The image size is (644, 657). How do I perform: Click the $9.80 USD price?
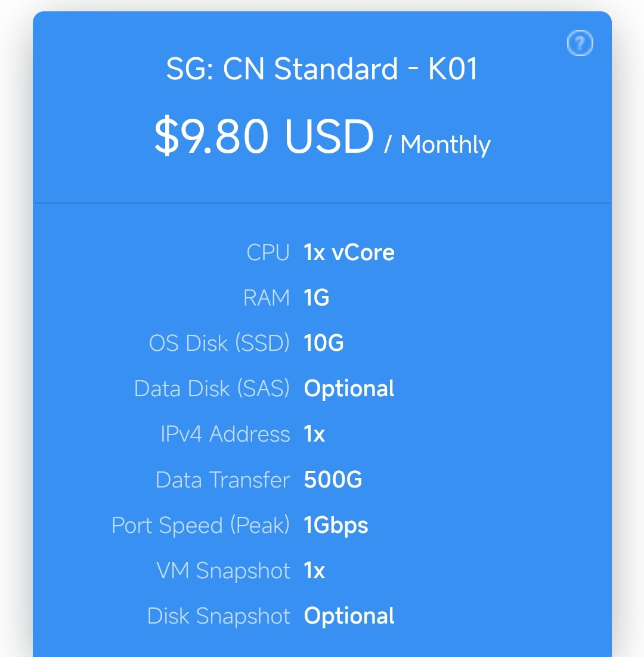coord(264,137)
